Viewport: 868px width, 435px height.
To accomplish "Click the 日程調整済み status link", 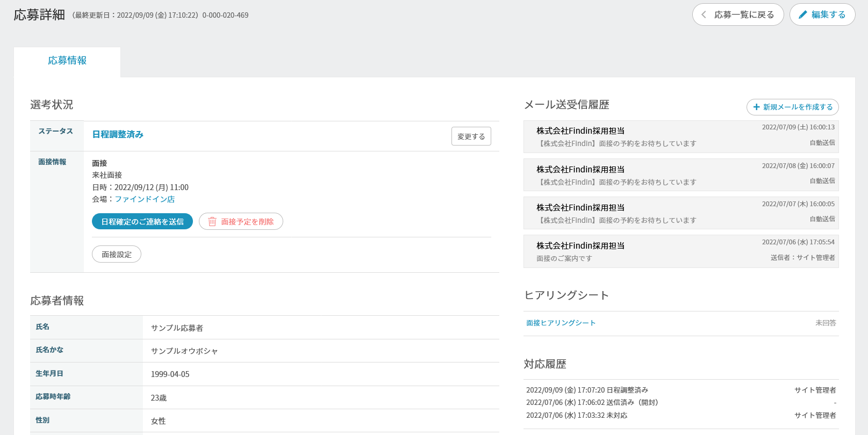I will pos(118,135).
